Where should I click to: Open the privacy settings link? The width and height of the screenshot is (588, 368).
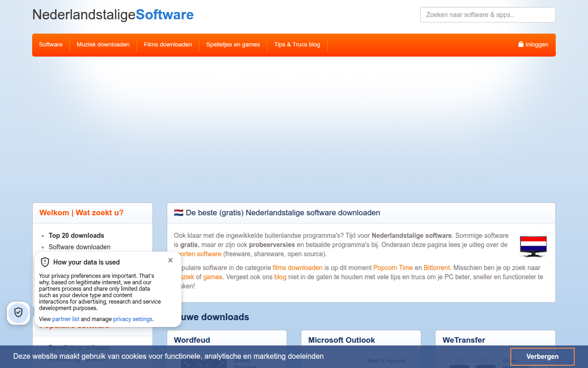click(x=133, y=319)
